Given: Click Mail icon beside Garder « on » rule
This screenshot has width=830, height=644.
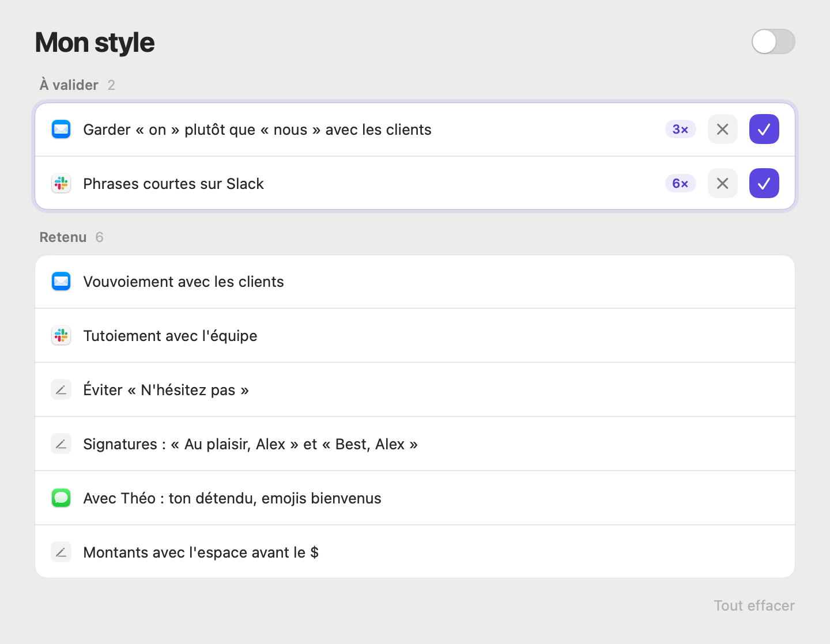Looking at the screenshot, I should point(61,129).
